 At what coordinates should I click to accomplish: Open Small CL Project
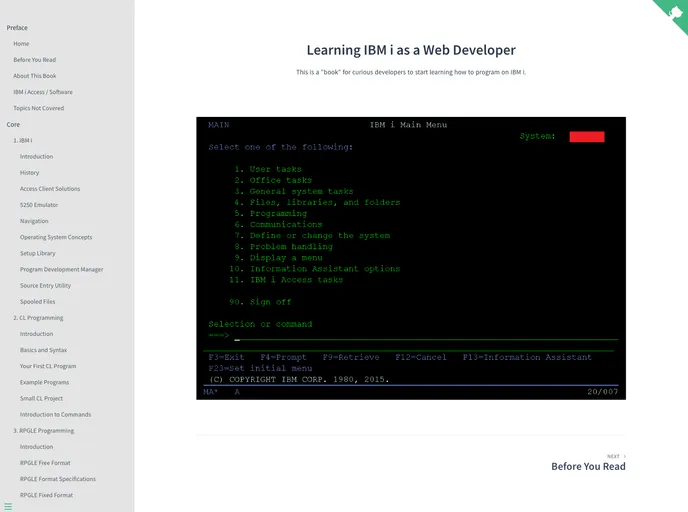coord(41,399)
